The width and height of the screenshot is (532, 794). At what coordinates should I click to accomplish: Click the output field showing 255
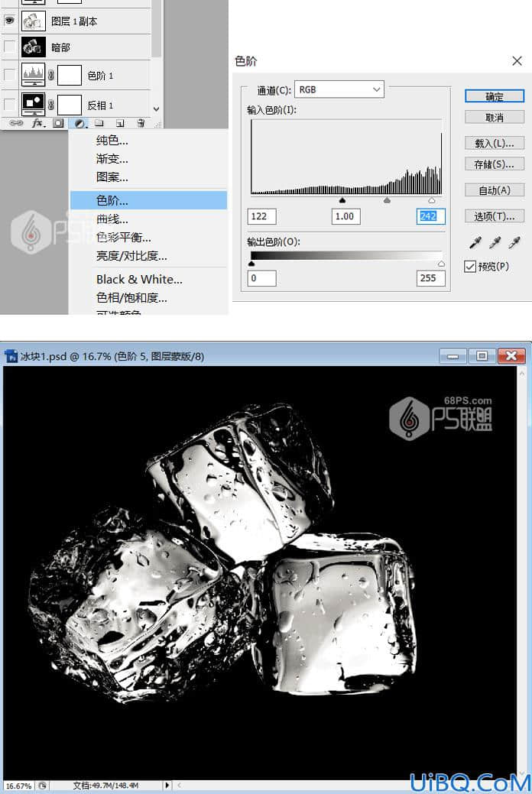[430, 278]
